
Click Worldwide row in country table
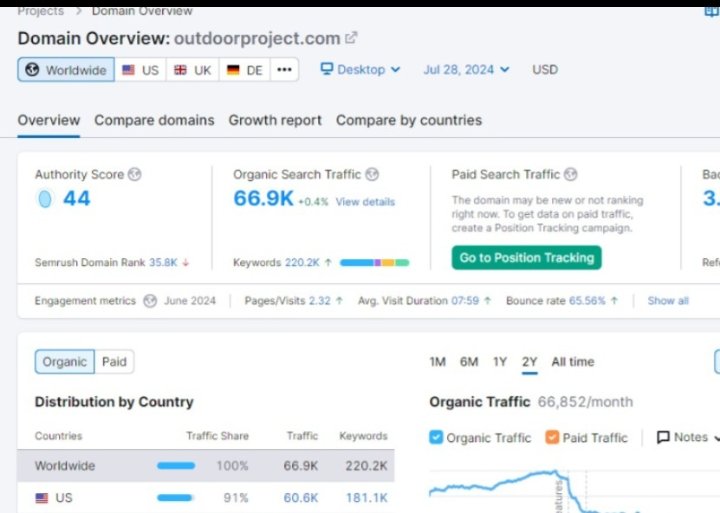coord(206,466)
